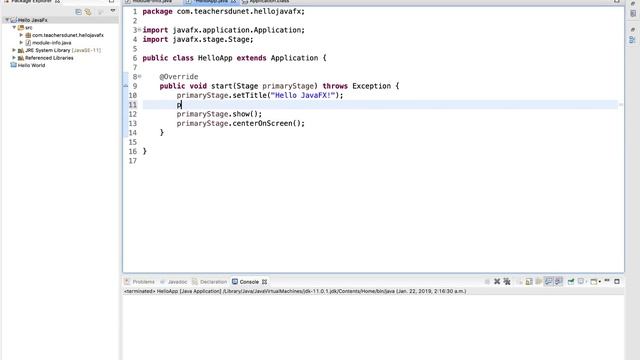
Task: Select package com.teachersdunet.hellojavafx
Action: coord(68,35)
